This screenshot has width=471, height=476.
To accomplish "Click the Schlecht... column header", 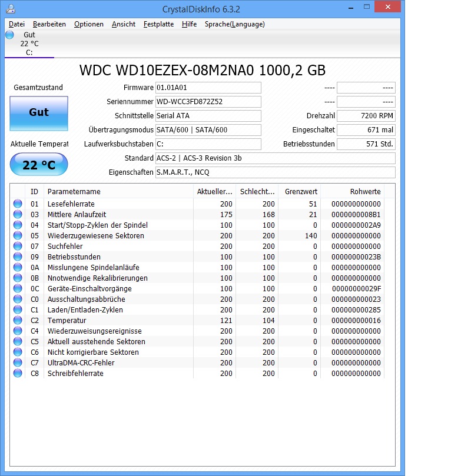I will click(x=257, y=192).
